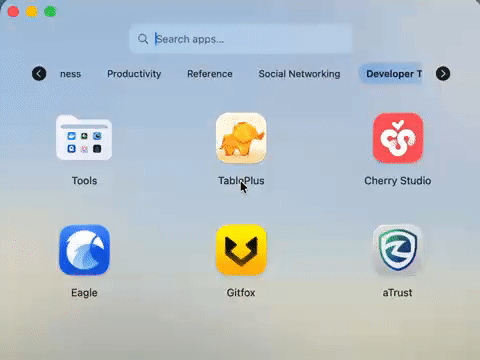Image resolution: width=480 pixels, height=360 pixels.
Task: Switch to the Productivity tab
Action: (134, 74)
